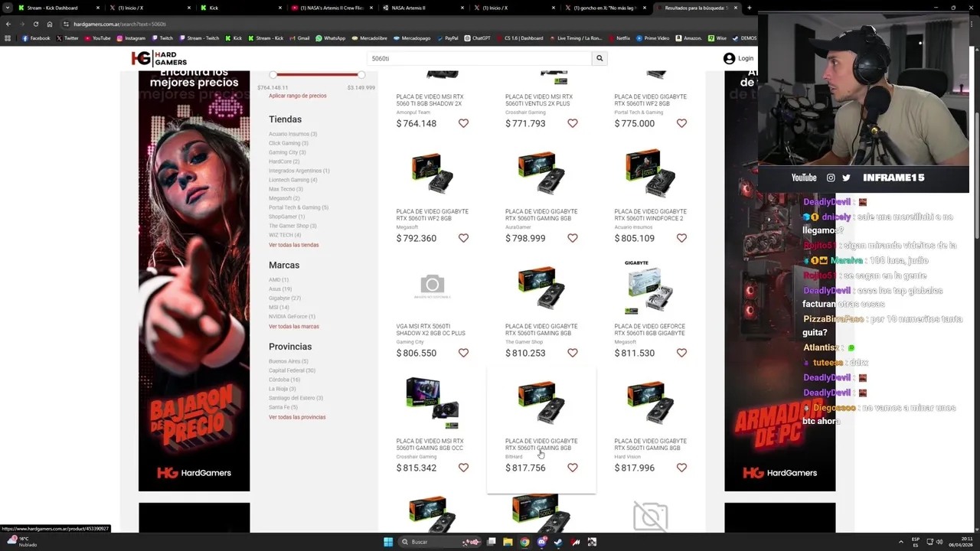Viewport: 980px width, 551px height.
Task: Open the Instagram icon in the stream overlay
Action: pyautogui.click(x=831, y=178)
